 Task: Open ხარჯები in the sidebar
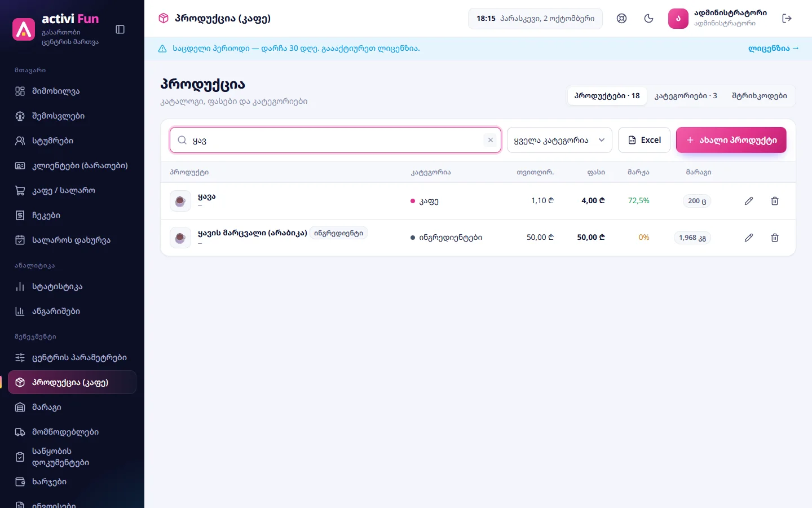(72, 482)
